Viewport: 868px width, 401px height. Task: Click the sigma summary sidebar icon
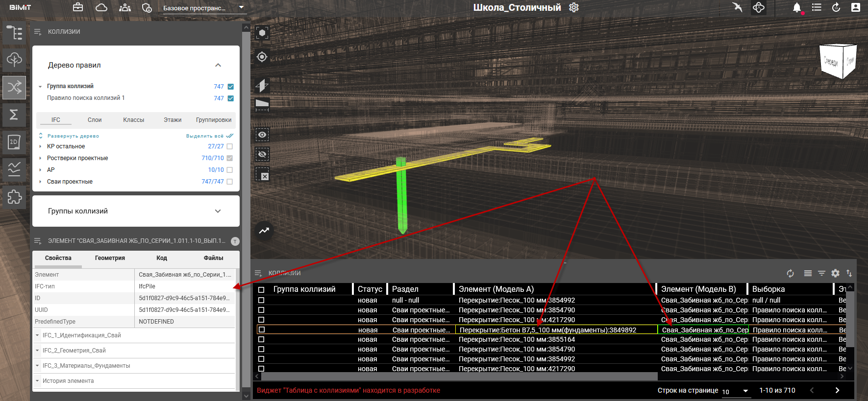(x=14, y=115)
